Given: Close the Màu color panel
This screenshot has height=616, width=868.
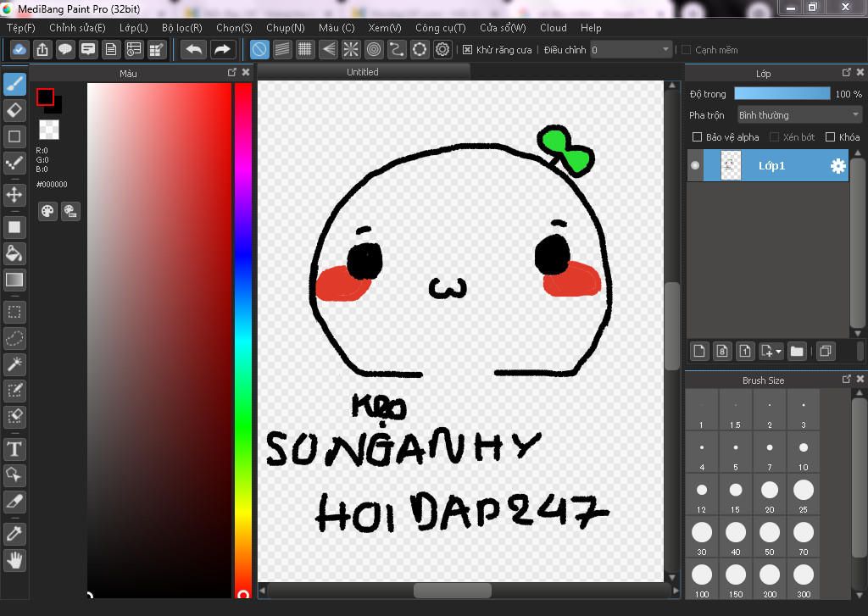Looking at the screenshot, I should pos(246,73).
